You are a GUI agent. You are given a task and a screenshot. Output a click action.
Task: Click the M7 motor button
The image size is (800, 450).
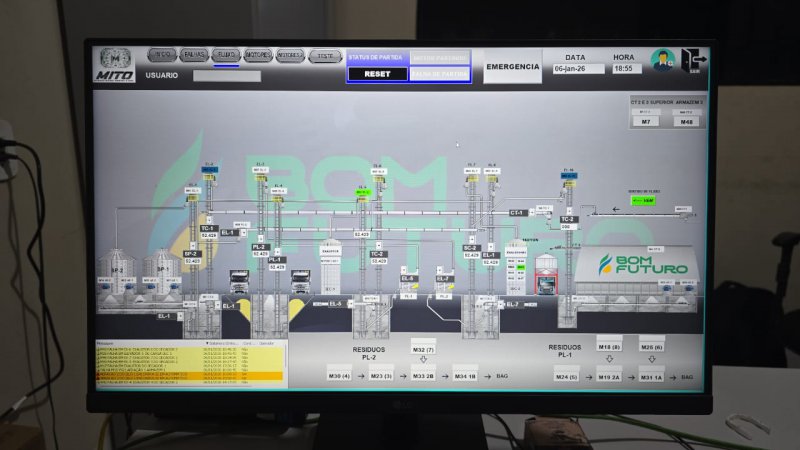coord(646,121)
